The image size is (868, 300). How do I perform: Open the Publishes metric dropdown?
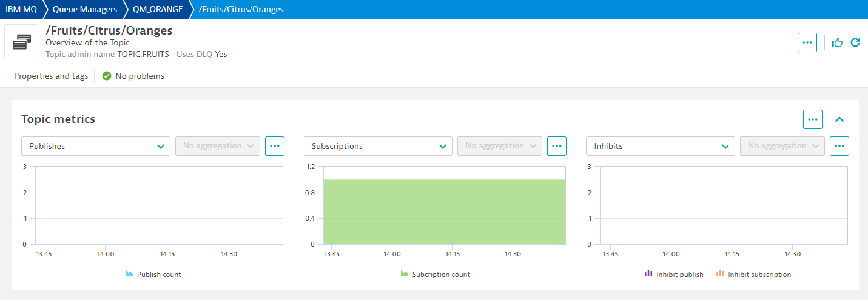[x=96, y=146]
